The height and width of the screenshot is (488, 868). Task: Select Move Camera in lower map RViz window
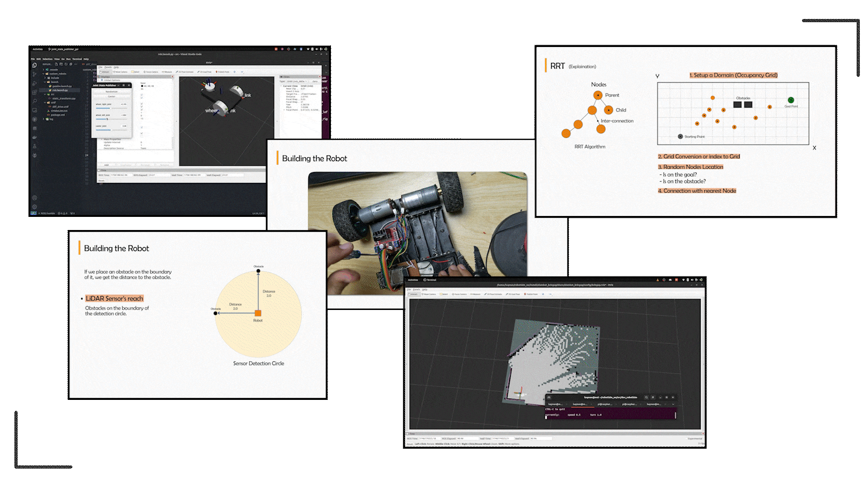coord(429,294)
